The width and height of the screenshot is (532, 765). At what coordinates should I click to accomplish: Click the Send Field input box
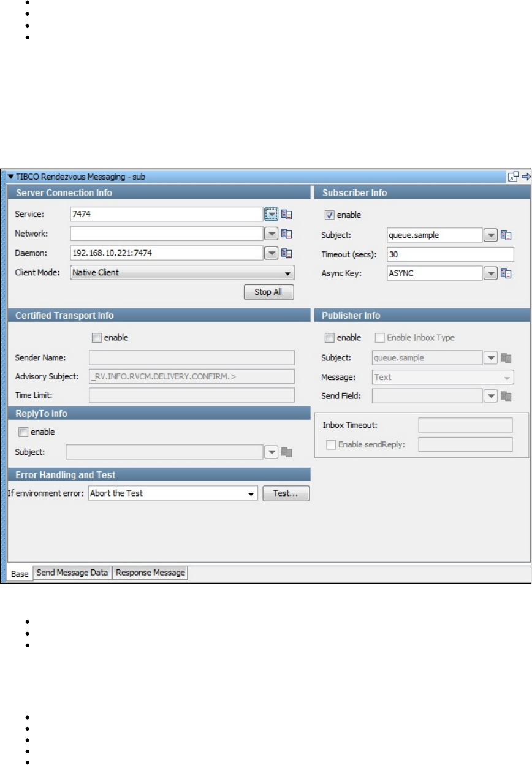click(x=427, y=396)
